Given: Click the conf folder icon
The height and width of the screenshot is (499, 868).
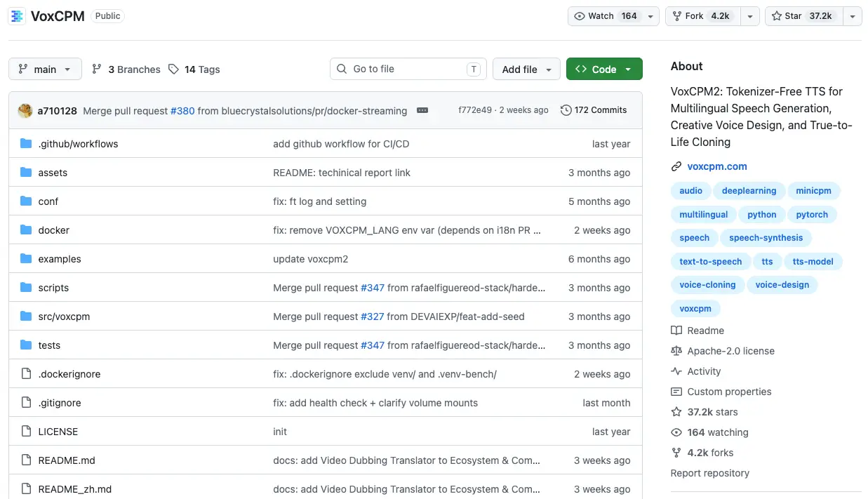Looking at the screenshot, I should [26, 201].
